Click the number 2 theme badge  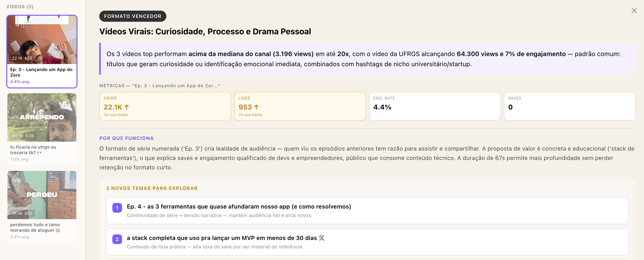click(117, 239)
